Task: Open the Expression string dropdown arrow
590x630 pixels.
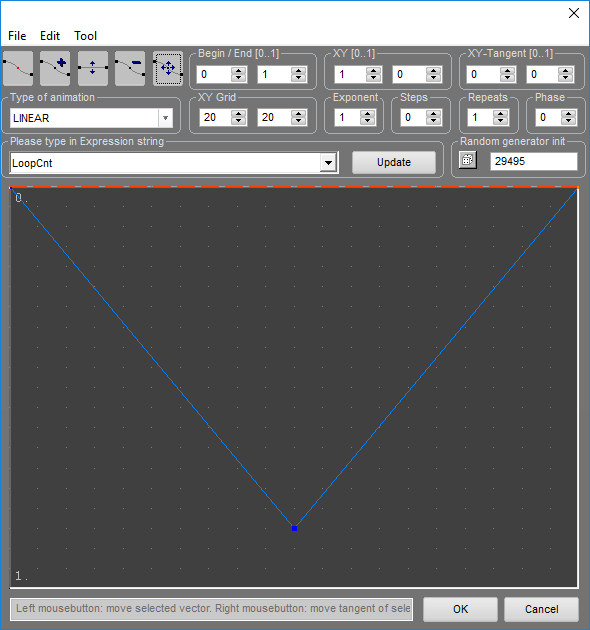Action: click(x=328, y=163)
